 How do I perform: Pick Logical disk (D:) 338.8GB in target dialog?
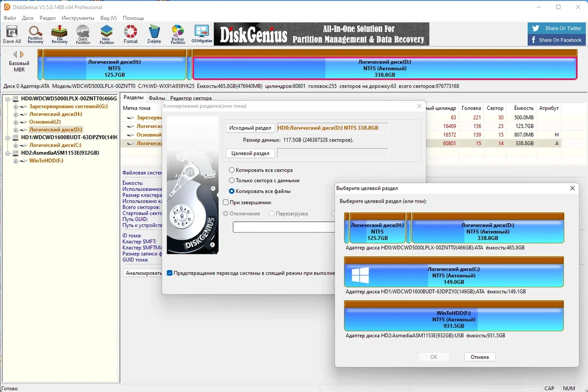point(488,228)
